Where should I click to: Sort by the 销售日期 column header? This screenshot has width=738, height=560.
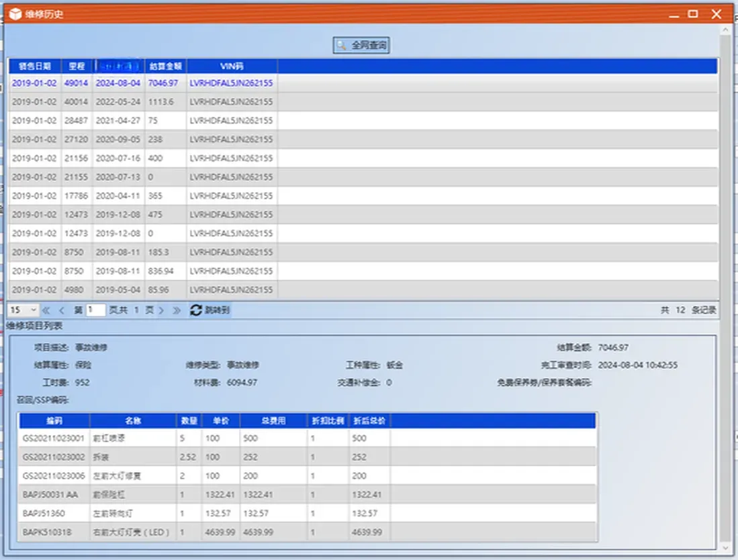34,66
